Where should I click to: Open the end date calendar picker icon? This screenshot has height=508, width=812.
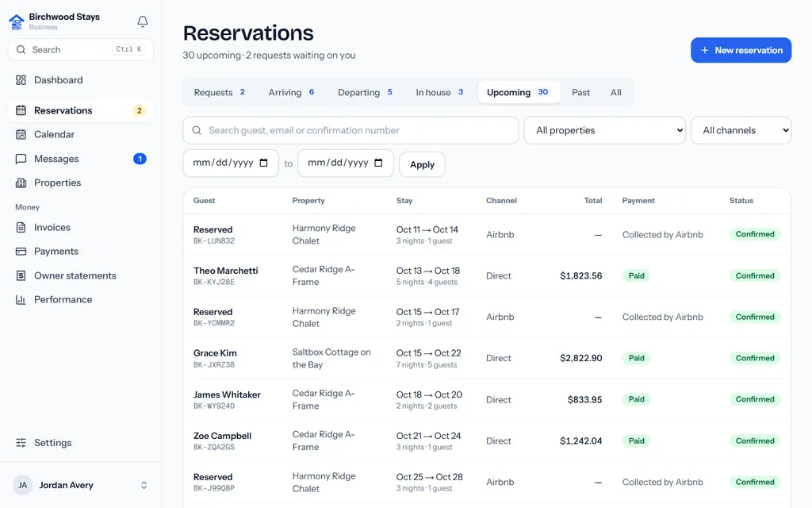coord(378,163)
